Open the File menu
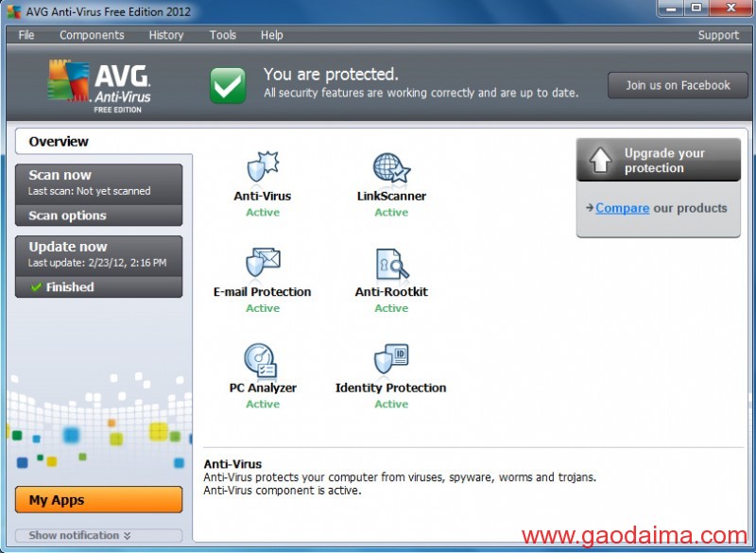756x553 pixels. pos(26,35)
